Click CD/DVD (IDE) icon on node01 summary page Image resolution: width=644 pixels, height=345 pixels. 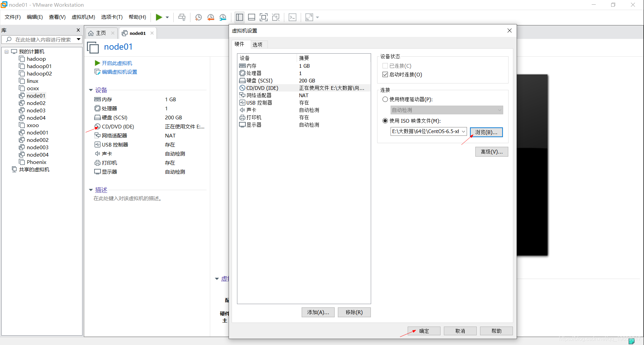click(97, 127)
